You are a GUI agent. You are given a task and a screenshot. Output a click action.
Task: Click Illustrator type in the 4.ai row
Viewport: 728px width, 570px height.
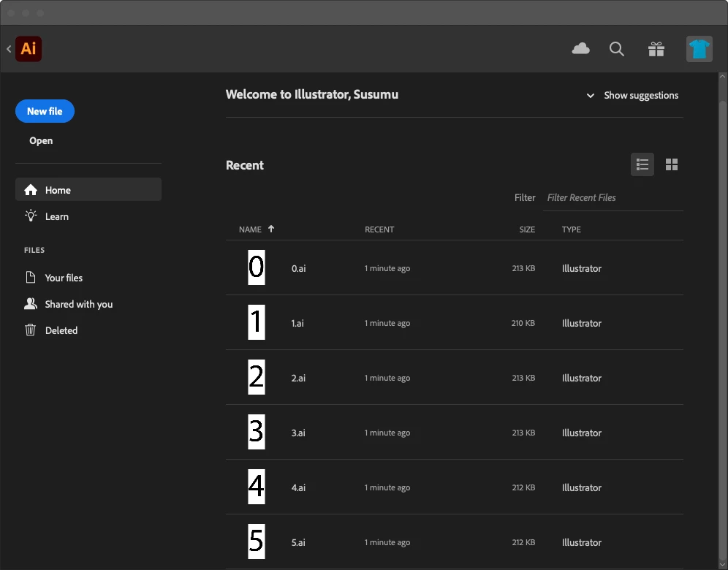tap(582, 487)
